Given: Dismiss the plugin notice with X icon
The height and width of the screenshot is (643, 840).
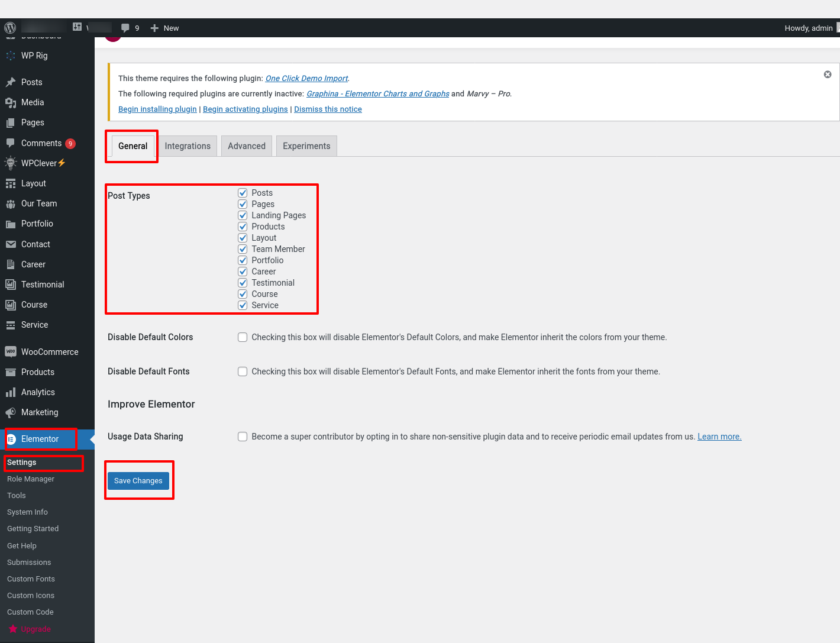Looking at the screenshot, I should pos(828,75).
